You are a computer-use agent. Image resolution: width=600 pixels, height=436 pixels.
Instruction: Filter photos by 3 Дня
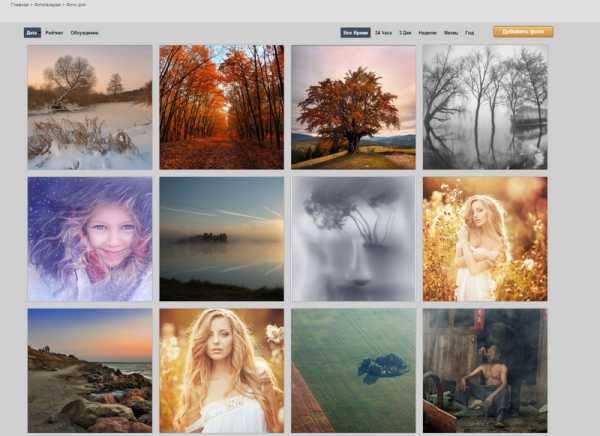click(x=405, y=33)
